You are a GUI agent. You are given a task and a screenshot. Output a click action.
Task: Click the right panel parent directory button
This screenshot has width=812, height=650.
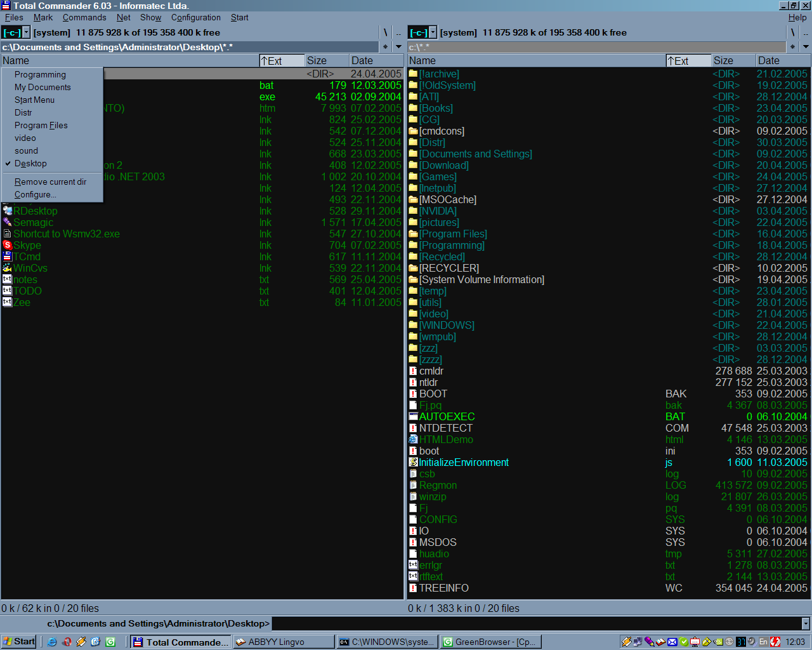[806, 32]
